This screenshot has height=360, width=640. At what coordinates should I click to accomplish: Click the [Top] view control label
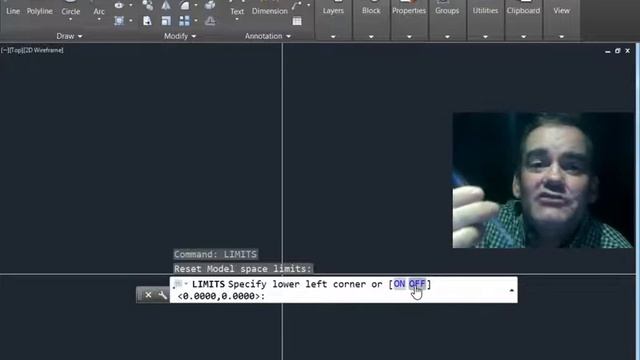(15, 50)
